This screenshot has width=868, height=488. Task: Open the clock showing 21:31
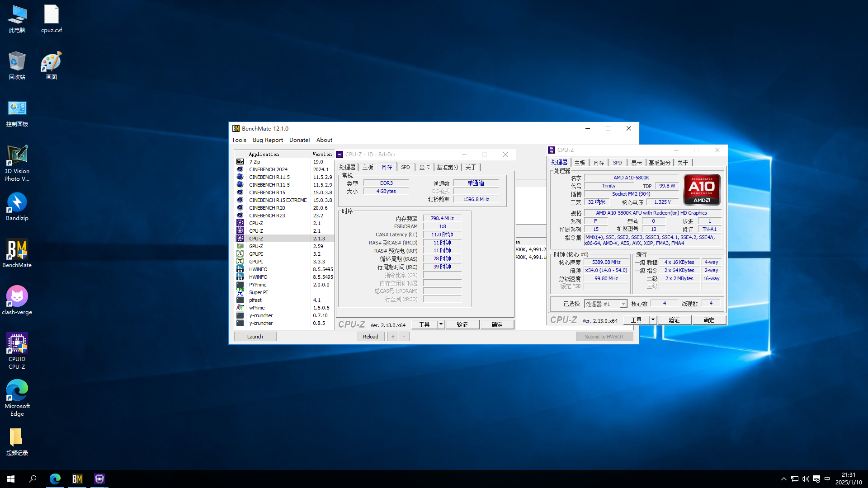coord(849,479)
